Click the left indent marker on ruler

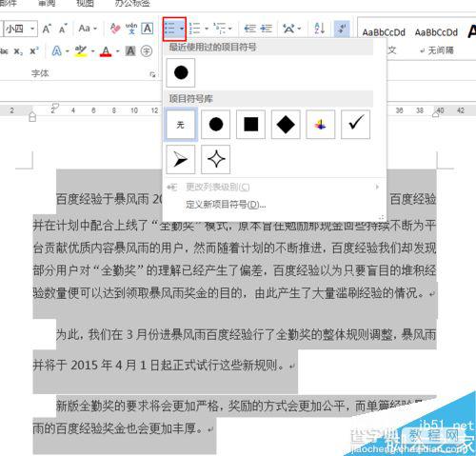point(32,116)
